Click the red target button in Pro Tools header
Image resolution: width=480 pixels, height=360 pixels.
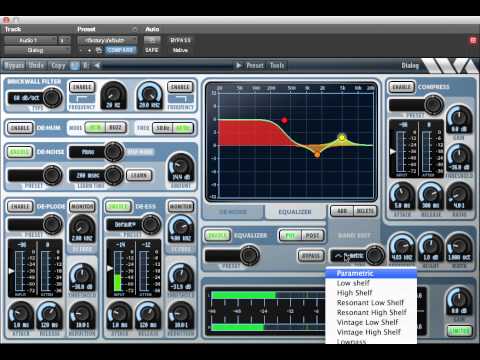(473, 40)
